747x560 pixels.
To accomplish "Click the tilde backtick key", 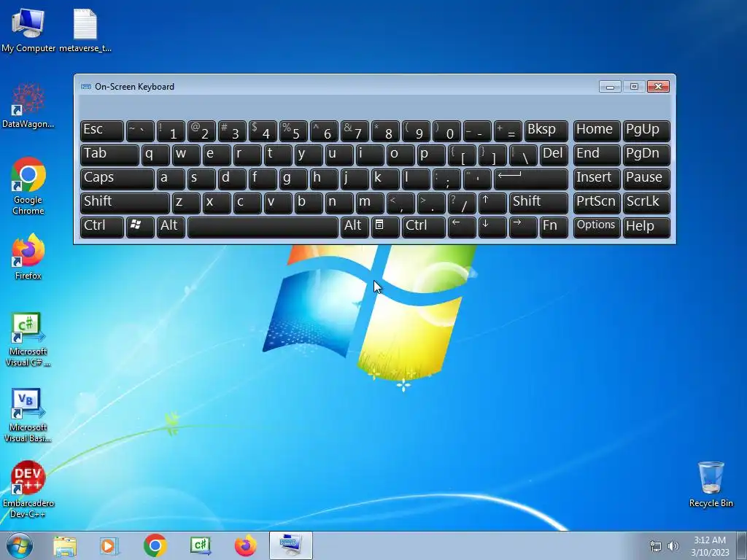I will (140, 131).
